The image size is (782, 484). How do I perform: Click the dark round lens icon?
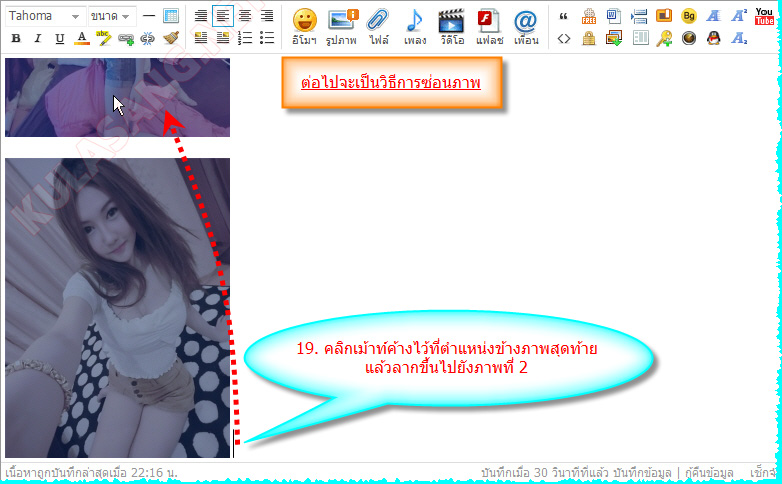pos(689,38)
